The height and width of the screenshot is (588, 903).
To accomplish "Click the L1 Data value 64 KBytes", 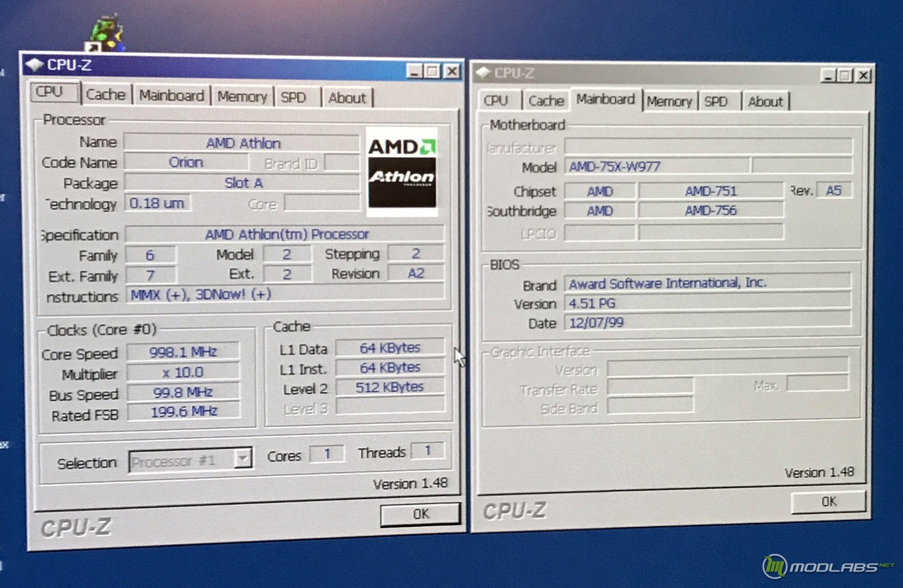I will [x=390, y=348].
